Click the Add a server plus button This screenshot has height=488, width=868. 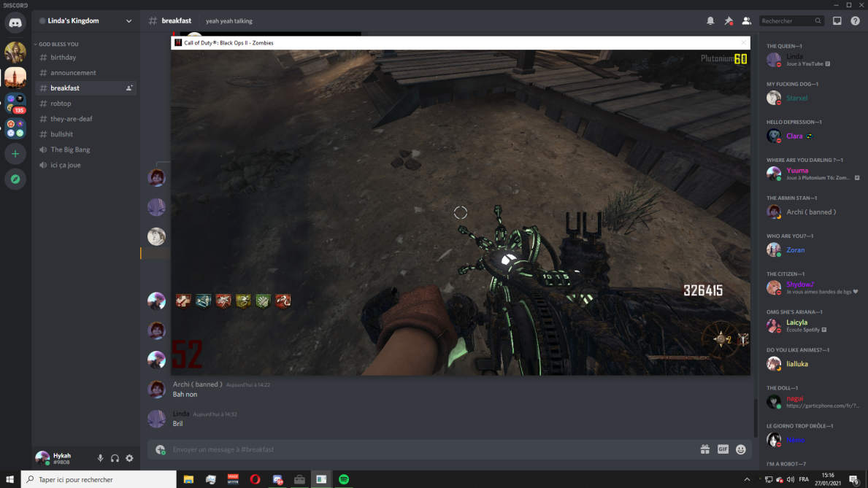(15, 154)
